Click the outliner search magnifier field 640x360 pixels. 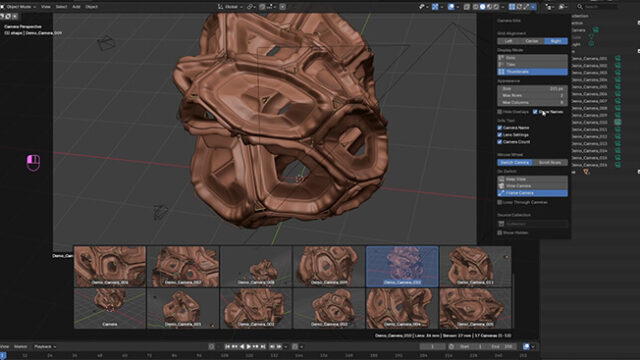coord(598,7)
